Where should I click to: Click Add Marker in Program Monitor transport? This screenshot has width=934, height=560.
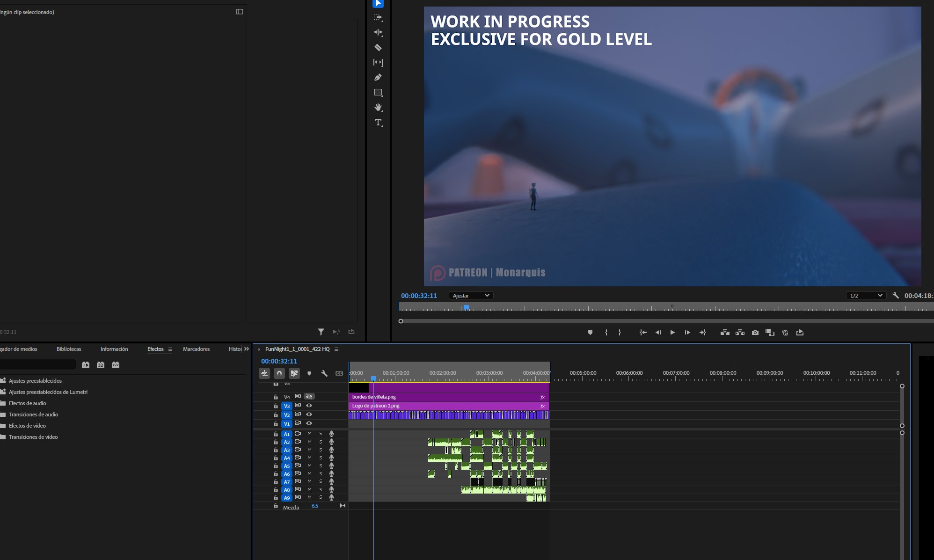click(x=590, y=333)
